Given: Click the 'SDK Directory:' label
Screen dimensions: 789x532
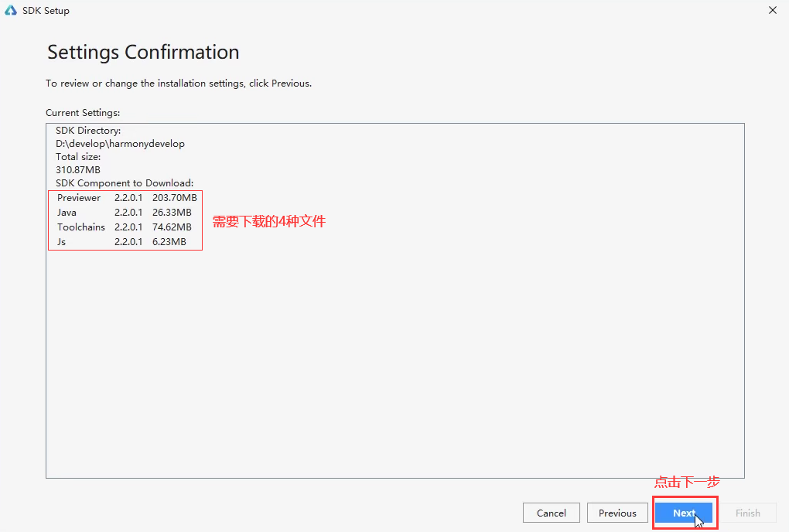Looking at the screenshot, I should (x=88, y=131).
